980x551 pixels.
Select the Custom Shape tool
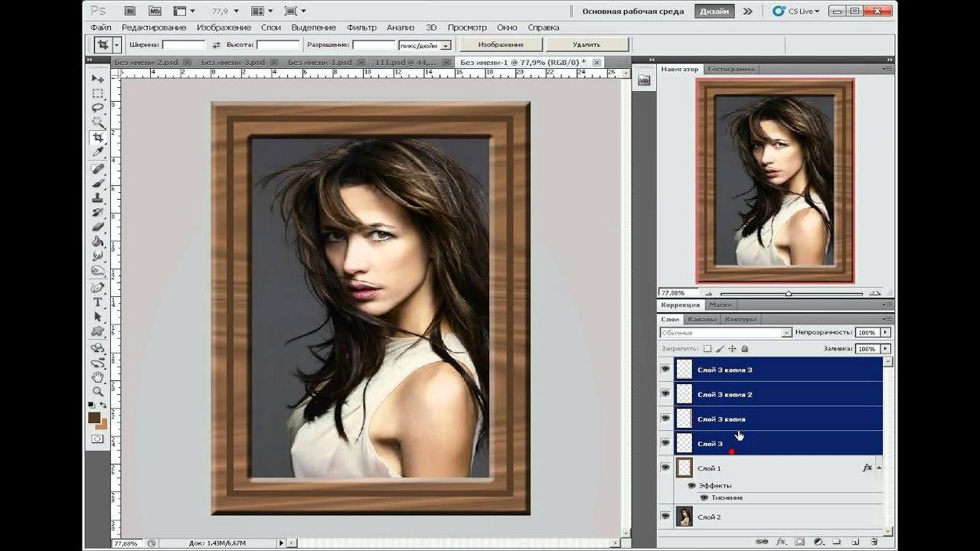(x=98, y=331)
